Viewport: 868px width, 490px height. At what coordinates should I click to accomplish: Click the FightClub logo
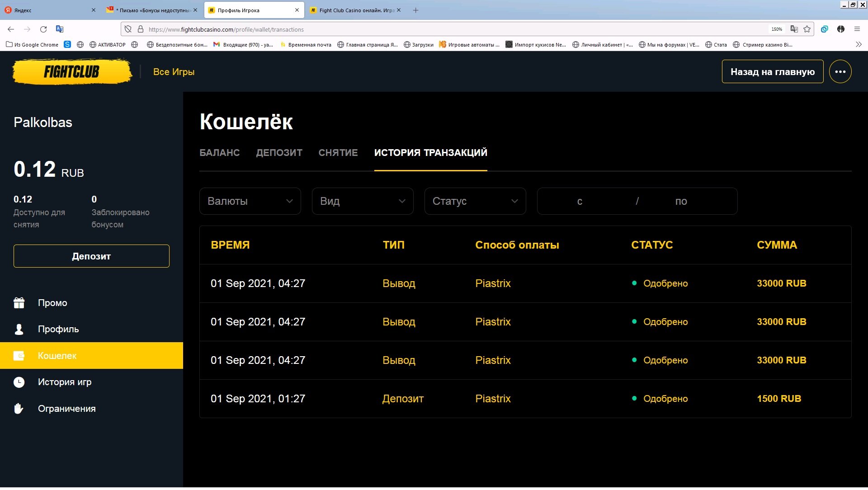[x=71, y=71]
